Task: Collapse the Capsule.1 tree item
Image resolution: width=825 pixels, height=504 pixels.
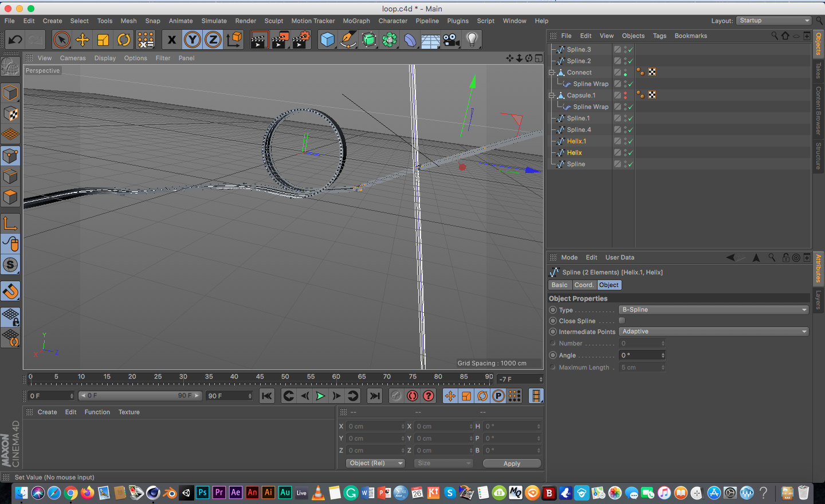Action: (551, 96)
